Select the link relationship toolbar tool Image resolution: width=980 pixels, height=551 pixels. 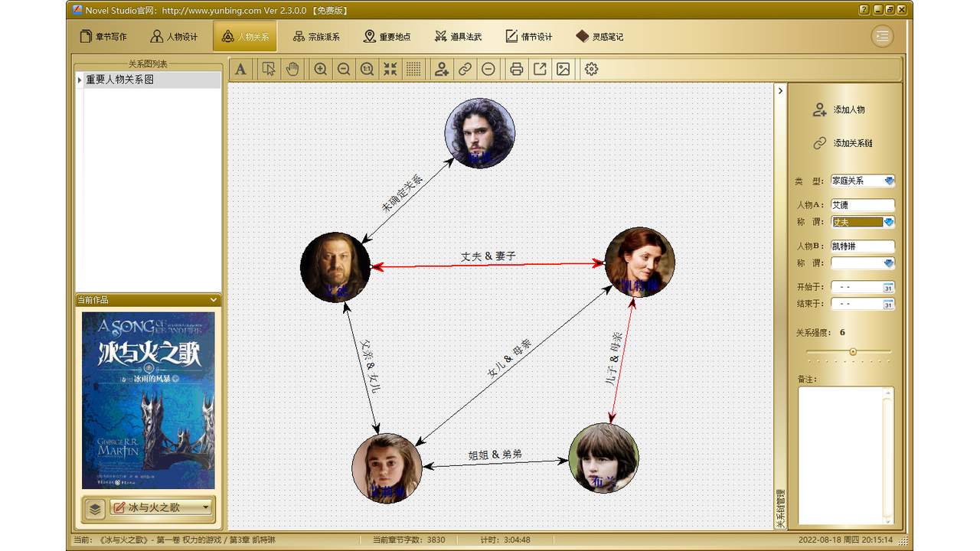pyautogui.click(x=464, y=69)
